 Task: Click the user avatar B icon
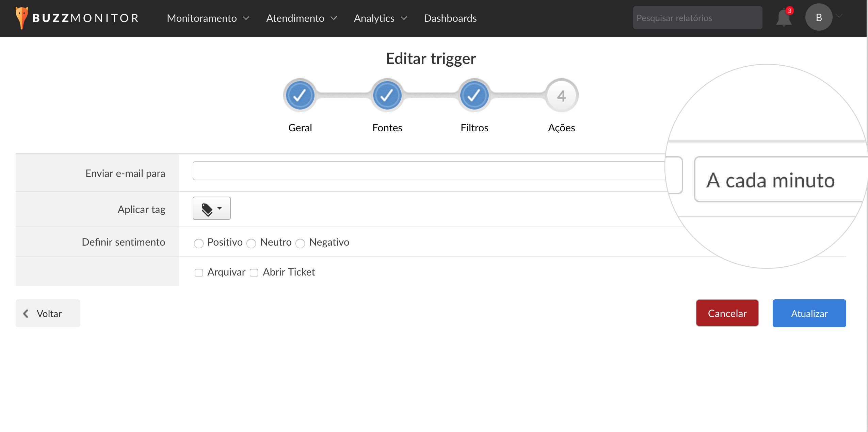[x=819, y=17]
